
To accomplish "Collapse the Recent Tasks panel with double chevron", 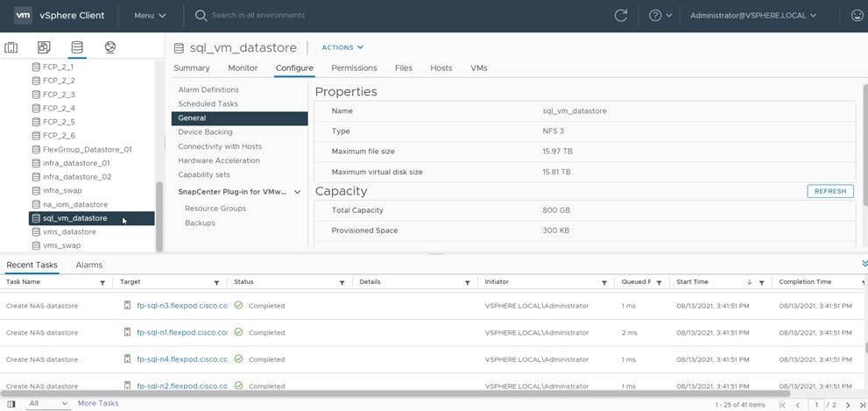I will pos(864,265).
